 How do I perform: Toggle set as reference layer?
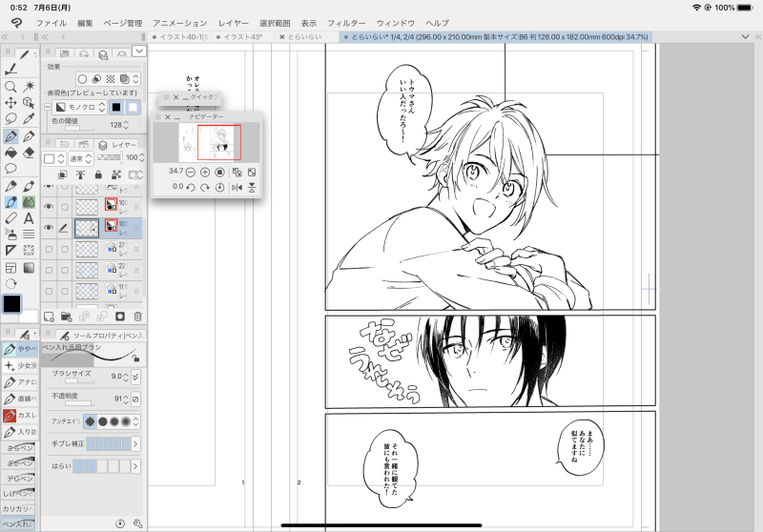[80, 174]
